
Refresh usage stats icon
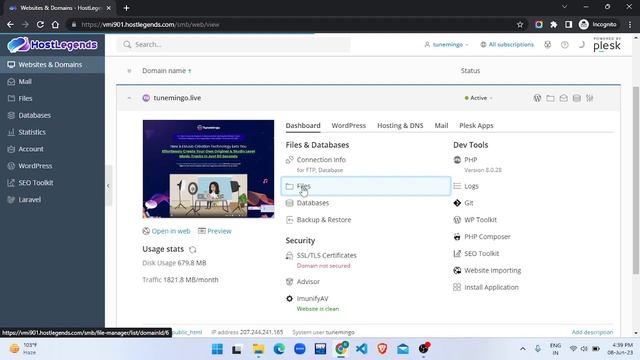193,249
